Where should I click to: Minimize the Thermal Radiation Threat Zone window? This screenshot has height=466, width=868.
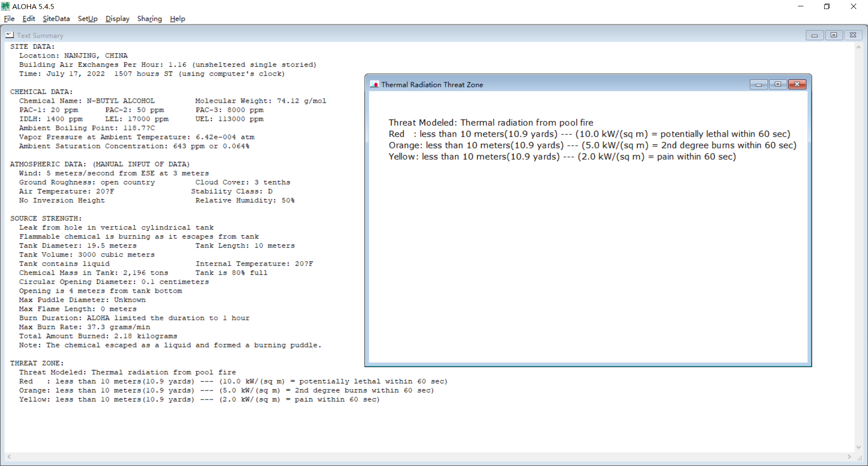[x=759, y=84]
